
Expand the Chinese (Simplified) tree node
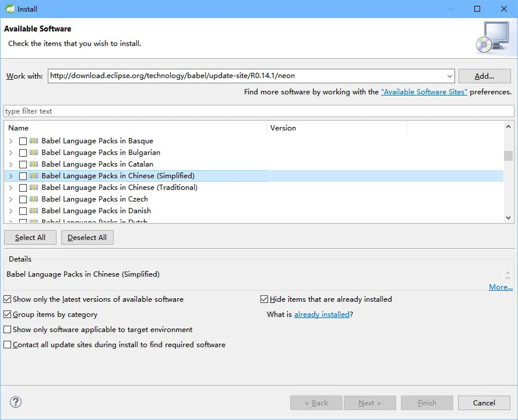11,176
